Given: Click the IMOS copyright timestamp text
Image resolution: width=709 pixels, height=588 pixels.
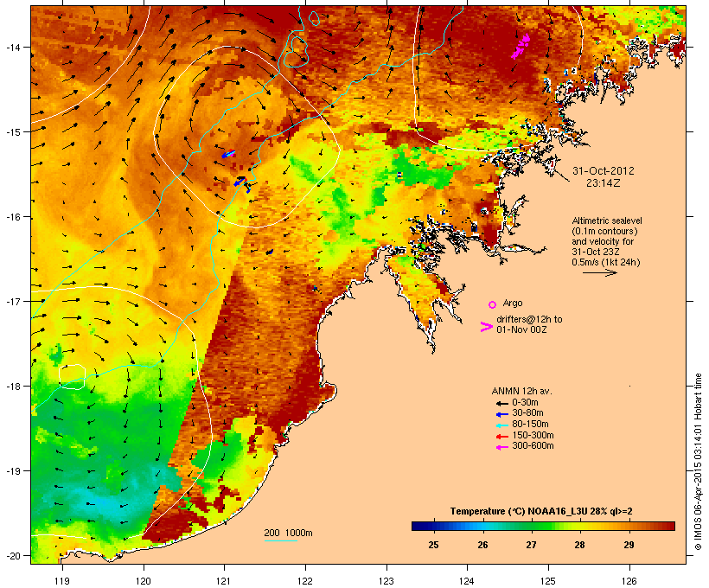Looking at the screenshot, I should [698, 463].
